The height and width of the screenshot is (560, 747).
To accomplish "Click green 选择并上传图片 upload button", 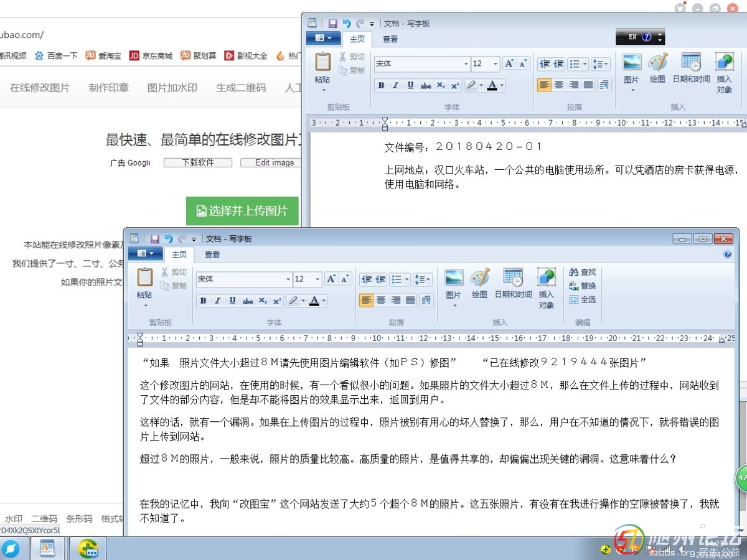I will (x=242, y=211).
